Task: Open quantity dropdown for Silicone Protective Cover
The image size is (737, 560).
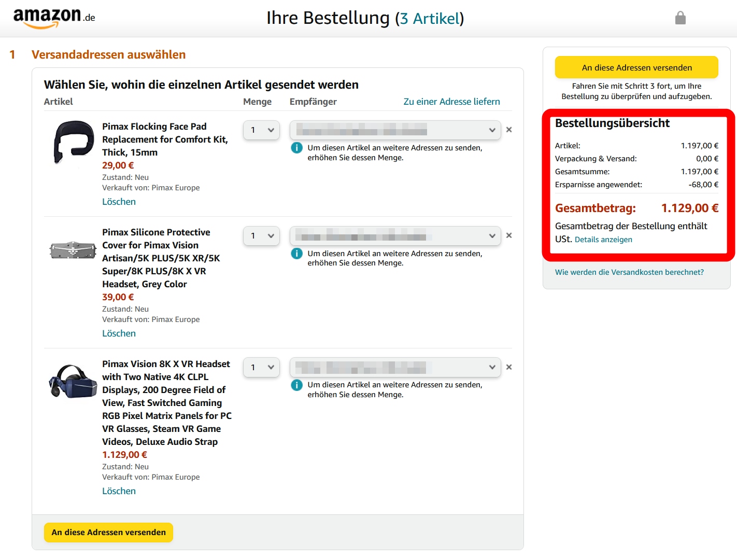Action: (x=262, y=236)
